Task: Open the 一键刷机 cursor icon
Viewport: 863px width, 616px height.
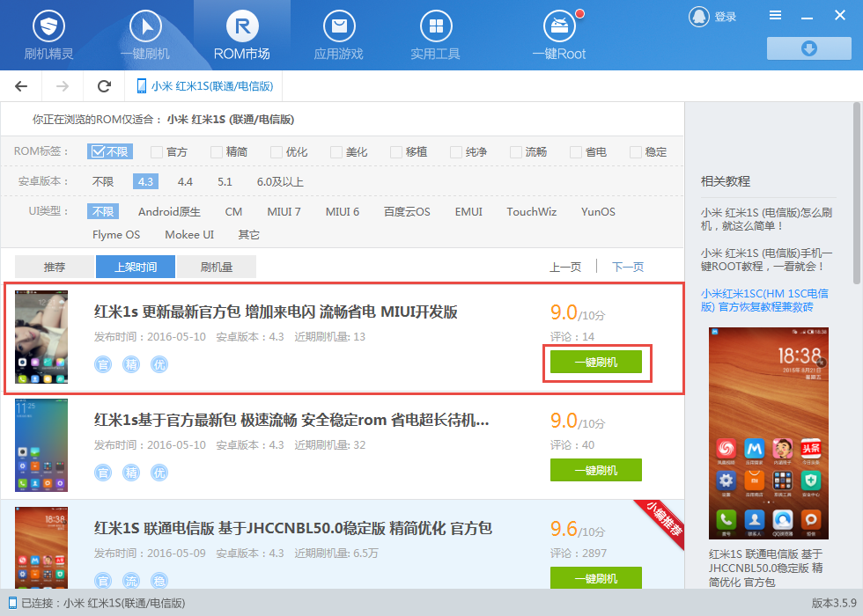Action: click(145, 26)
